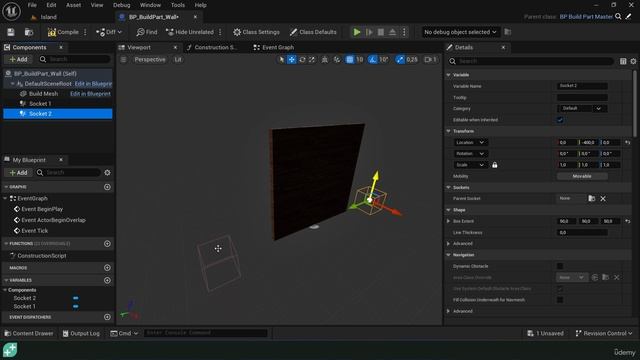
Task: Open the Find tool
Action: tap(147, 32)
